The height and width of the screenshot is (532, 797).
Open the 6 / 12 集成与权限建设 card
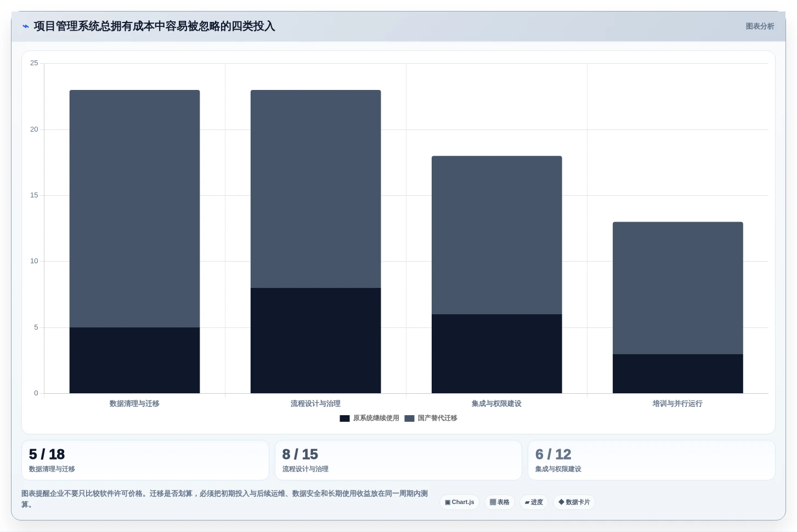click(x=652, y=460)
